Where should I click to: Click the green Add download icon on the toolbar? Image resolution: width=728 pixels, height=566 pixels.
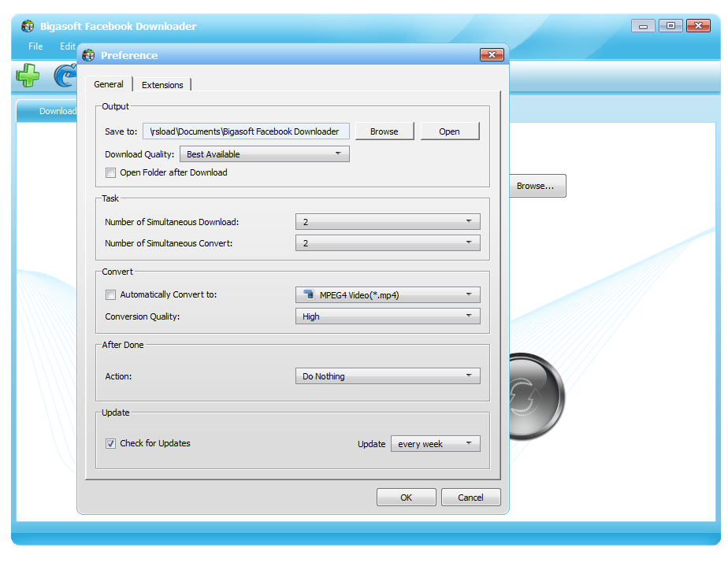pyautogui.click(x=28, y=76)
